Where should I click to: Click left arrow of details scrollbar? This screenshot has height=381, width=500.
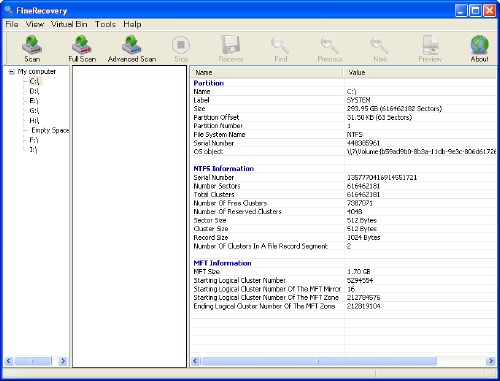pyautogui.click(x=195, y=361)
